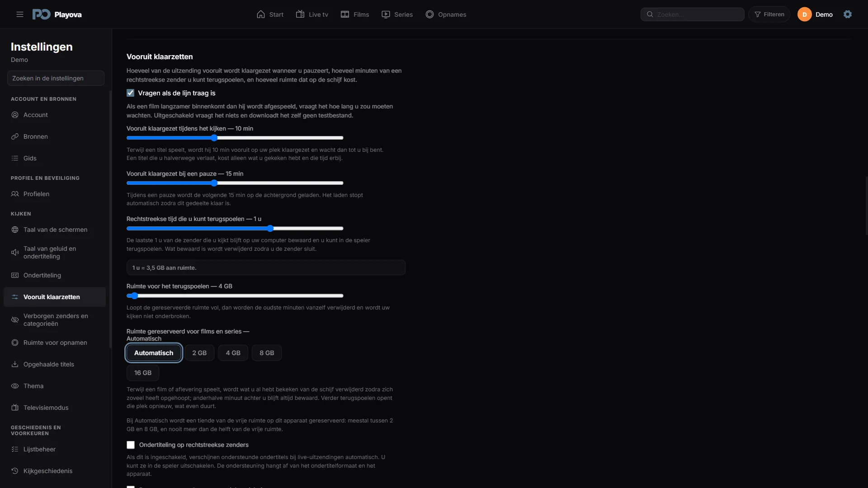This screenshot has height=488, width=868.
Task: Click the Ondertiteling CC icon
Action: click(x=15, y=275)
